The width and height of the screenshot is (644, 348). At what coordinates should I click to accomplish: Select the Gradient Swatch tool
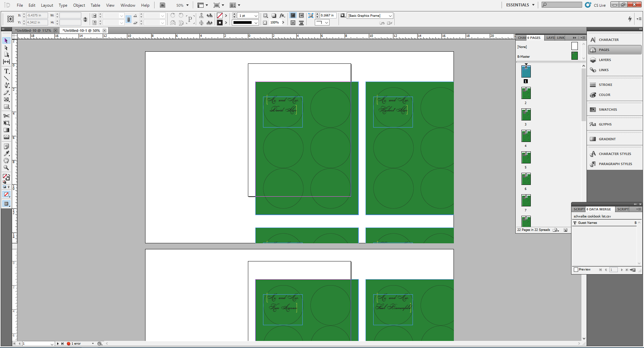pos(6,130)
